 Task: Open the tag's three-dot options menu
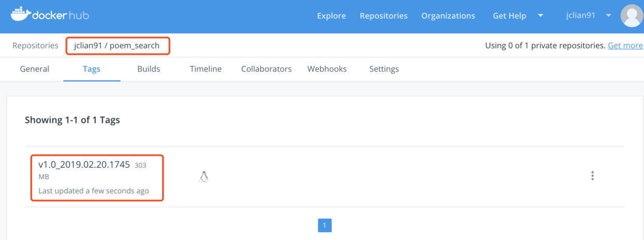592,176
